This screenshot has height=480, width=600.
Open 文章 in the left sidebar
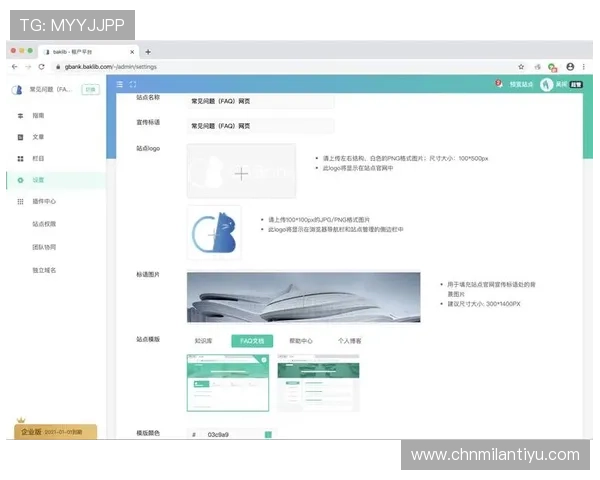pyautogui.click(x=38, y=137)
